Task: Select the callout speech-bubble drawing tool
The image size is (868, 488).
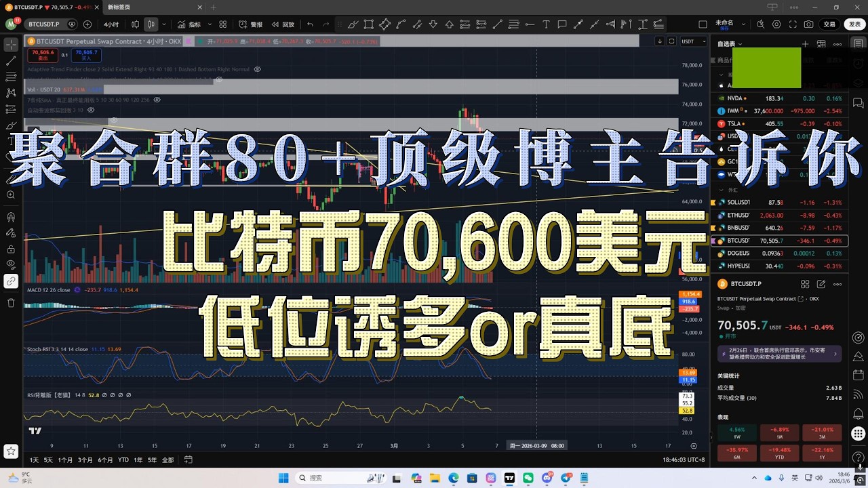Action: [562, 24]
